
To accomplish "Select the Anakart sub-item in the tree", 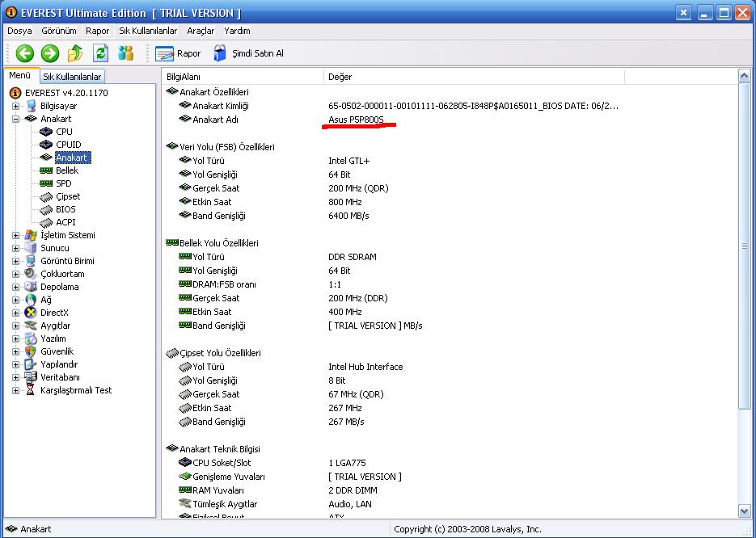I will tap(71, 158).
